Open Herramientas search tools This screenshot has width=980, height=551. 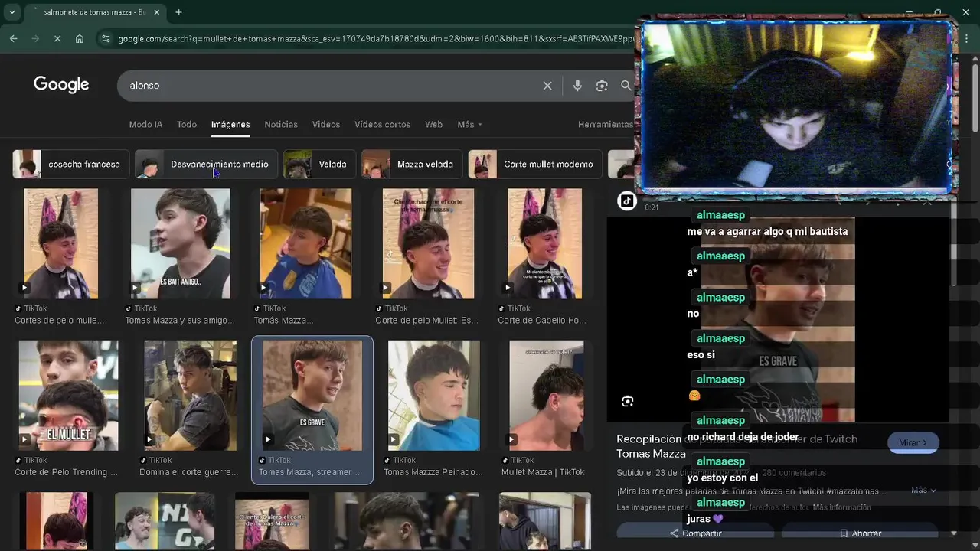pyautogui.click(x=605, y=124)
